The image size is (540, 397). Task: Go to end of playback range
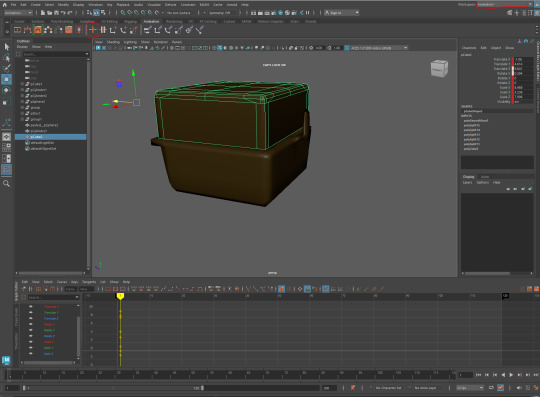[x=536, y=375]
